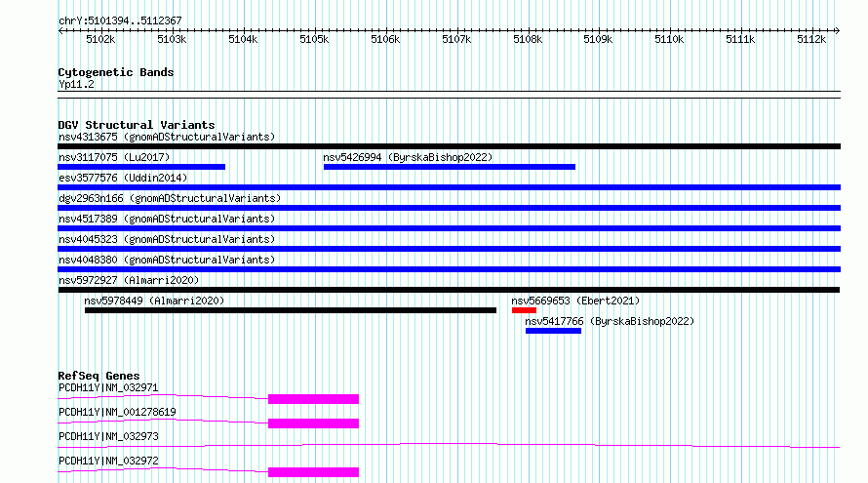This screenshot has width=868, height=483.
Task: Open nsv4517389 gnomAD variant label
Action: pyautogui.click(x=167, y=219)
